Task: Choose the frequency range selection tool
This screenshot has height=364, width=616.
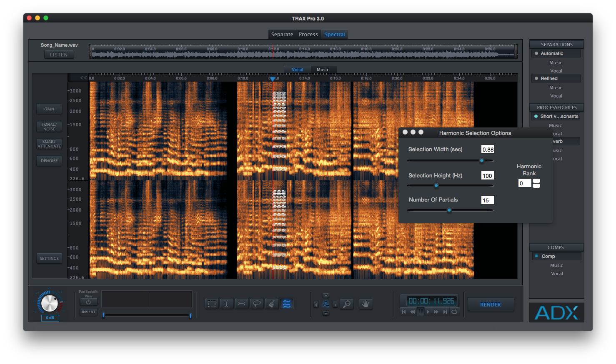Action: tap(242, 304)
